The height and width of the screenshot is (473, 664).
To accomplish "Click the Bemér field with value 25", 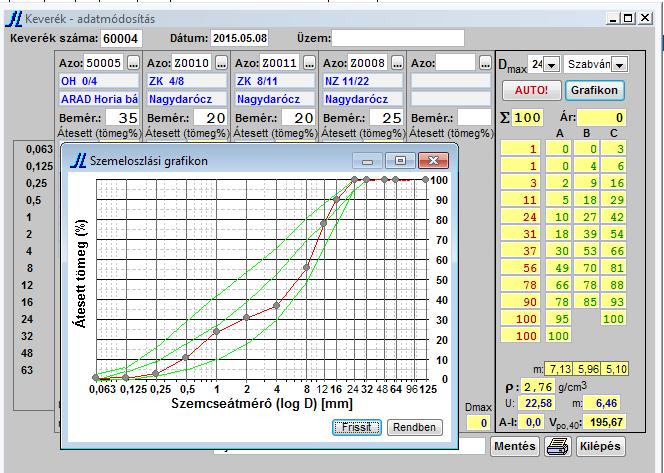I will (386, 118).
